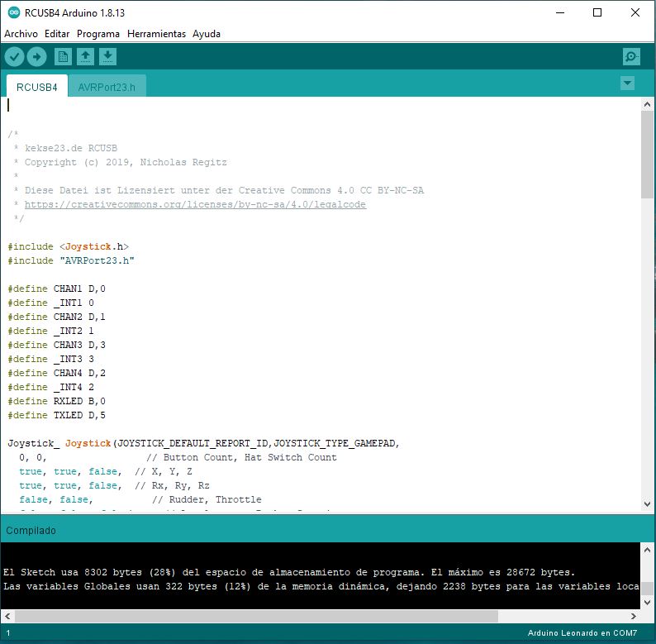Click the Upload arrow button
This screenshot has height=644, width=656.
tap(37, 56)
